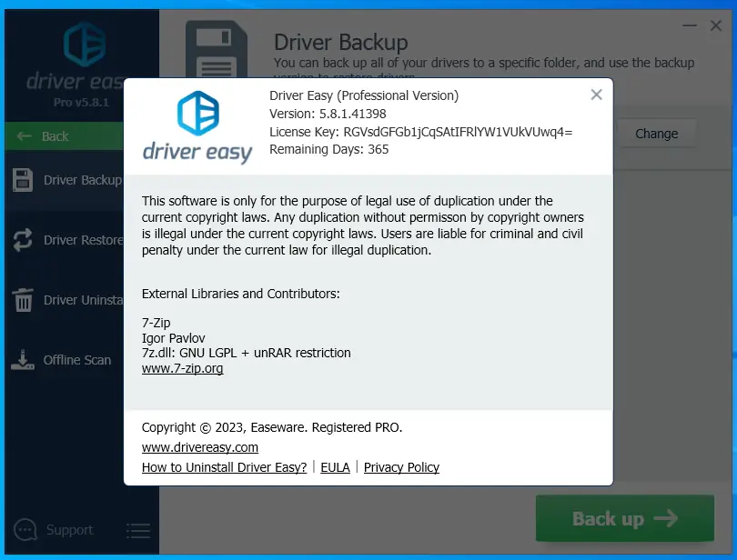This screenshot has height=560, width=737.
Task: View the EULA
Action: tap(336, 467)
